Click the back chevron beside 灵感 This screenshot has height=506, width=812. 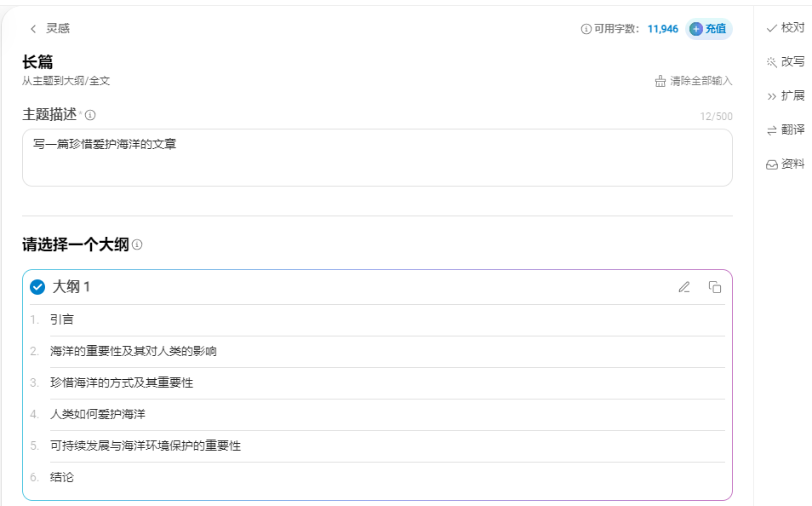[32, 27]
